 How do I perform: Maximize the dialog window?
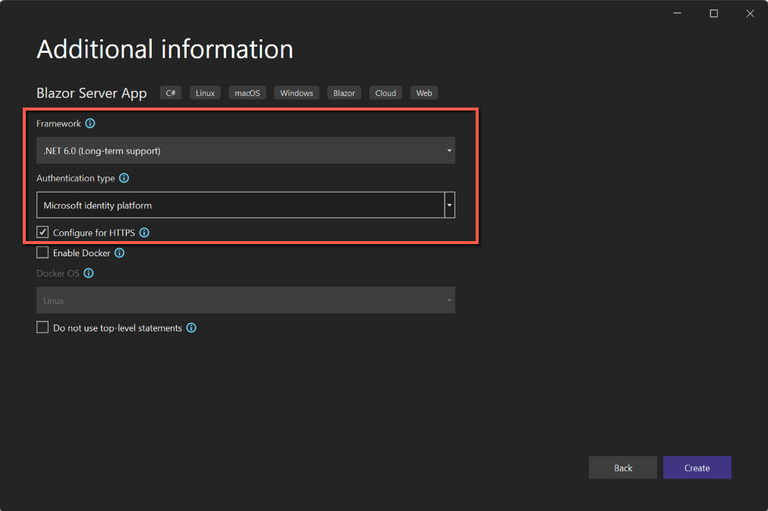[x=713, y=14]
